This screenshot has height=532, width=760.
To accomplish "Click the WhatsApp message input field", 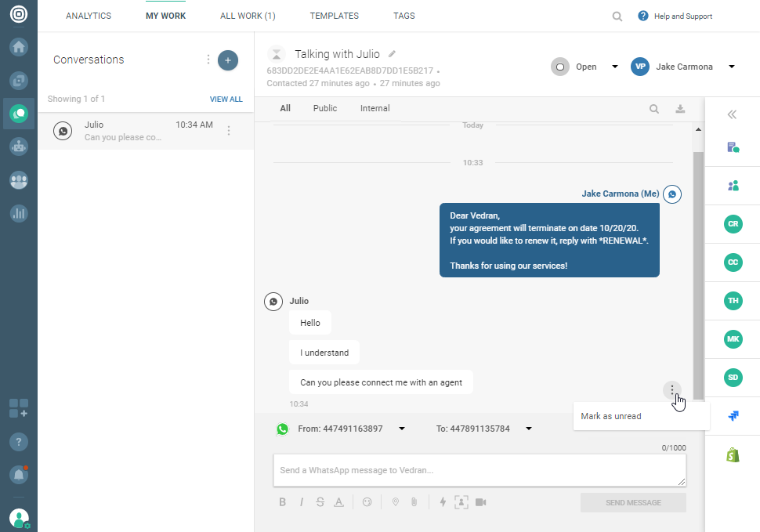I will [478, 470].
